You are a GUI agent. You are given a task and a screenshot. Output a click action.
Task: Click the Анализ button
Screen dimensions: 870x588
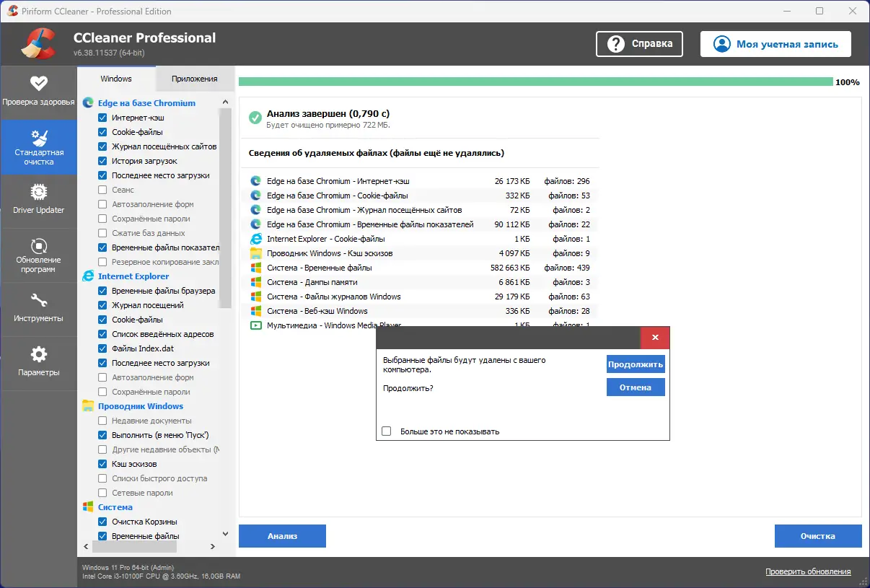(282, 536)
